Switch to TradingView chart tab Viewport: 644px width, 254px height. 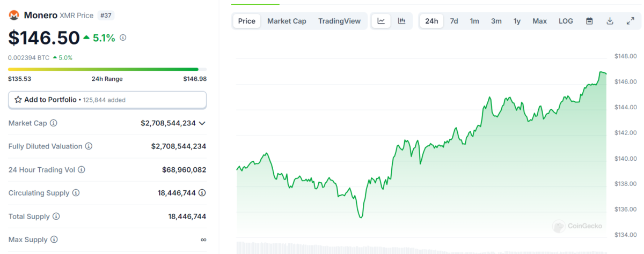[x=339, y=21]
